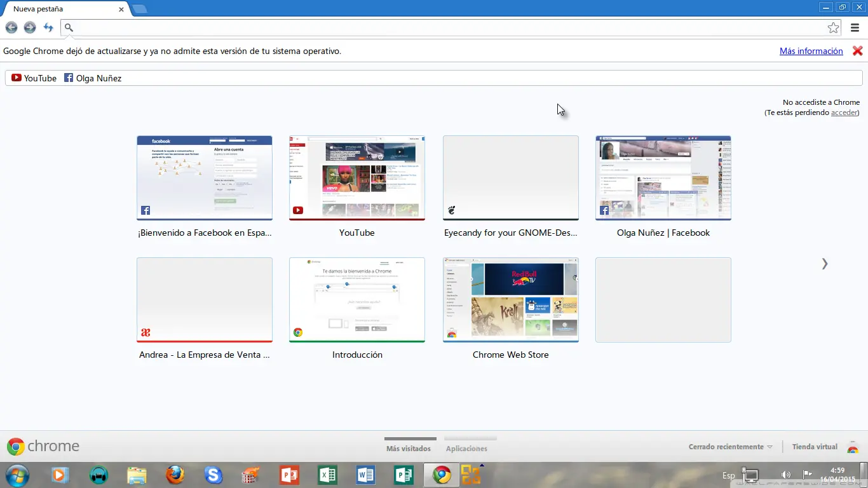The height and width of the screenshot is (488, 868).
Task: Click the Chrome taskbar button
Action: (442, 475)
